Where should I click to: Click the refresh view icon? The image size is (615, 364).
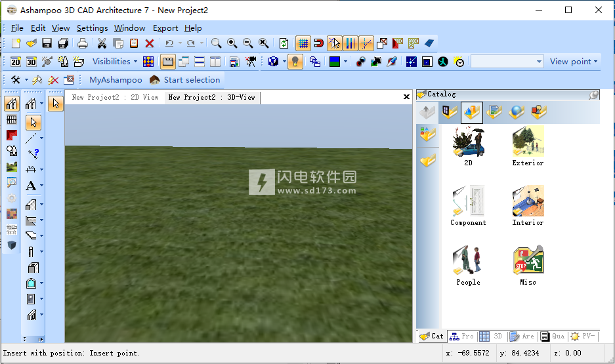point(284,43)
